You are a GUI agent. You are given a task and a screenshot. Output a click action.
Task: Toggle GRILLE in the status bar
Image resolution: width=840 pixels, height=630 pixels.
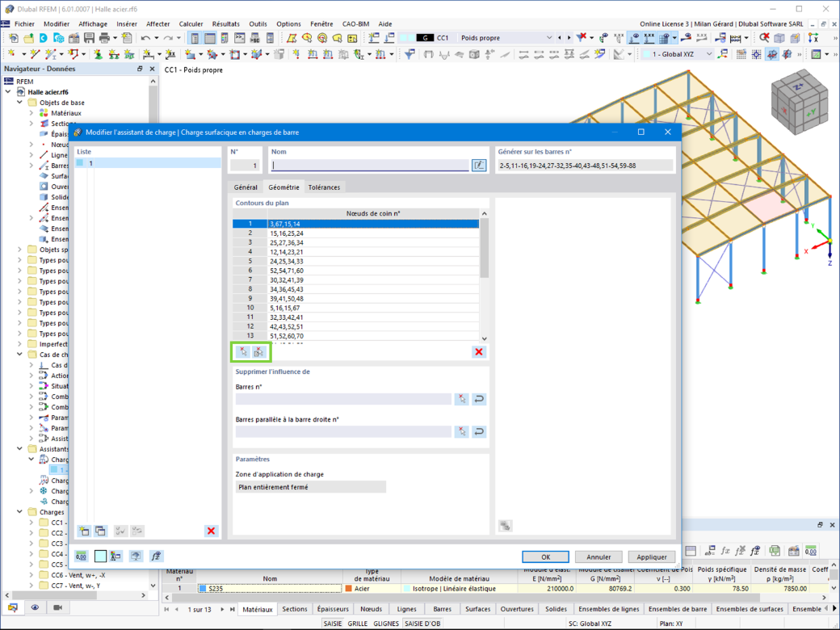tap(357, 624)
